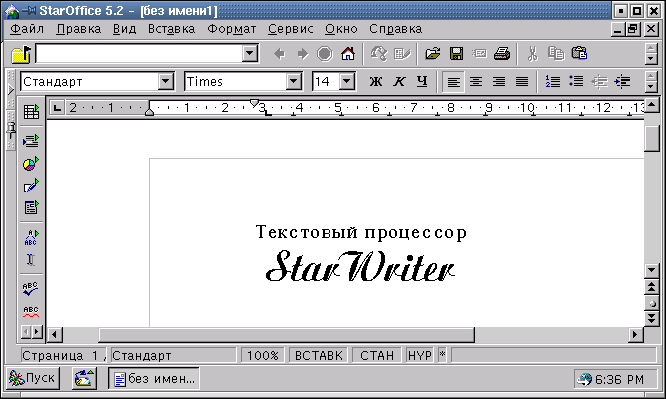666x399 pixels.
Task: Cut selection with the scissors icon
Action: pyautogui.click(x=532, y=54)
